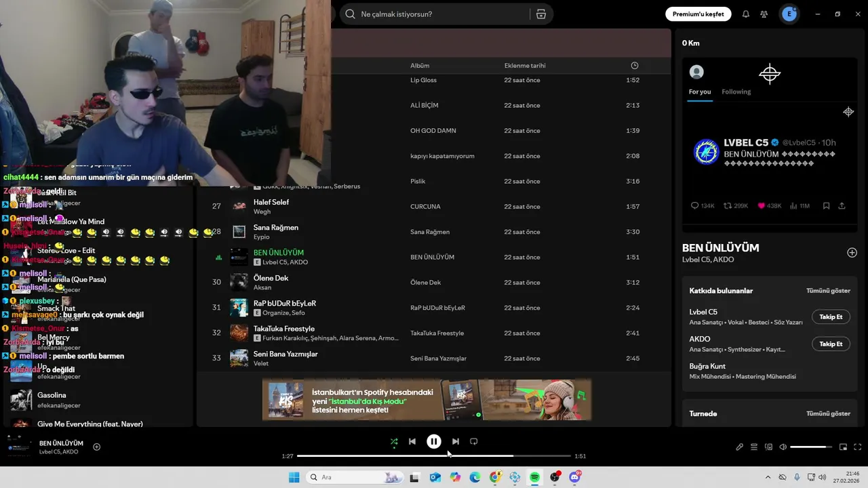Open the profile avatar E menu

tap(789, 14)
